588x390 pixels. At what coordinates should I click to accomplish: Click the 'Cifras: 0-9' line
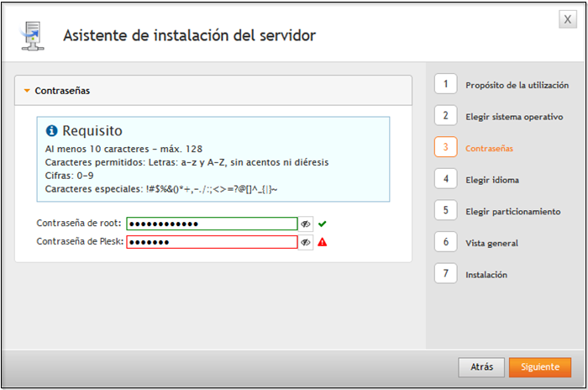click(70, 176)
